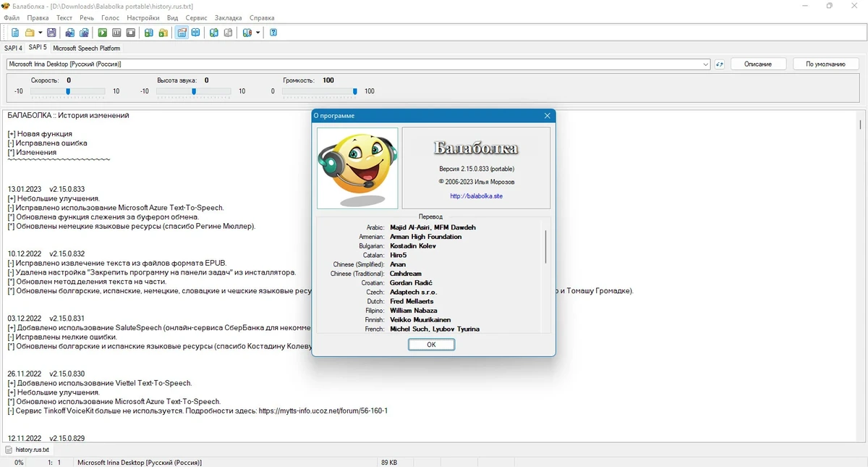
Task: Open the Справка menu
Action: [x=262, y=17]
